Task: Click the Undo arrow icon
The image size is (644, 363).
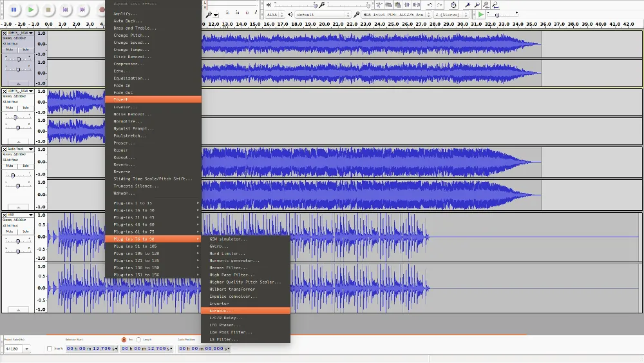Action: click(x=430, y=5)
